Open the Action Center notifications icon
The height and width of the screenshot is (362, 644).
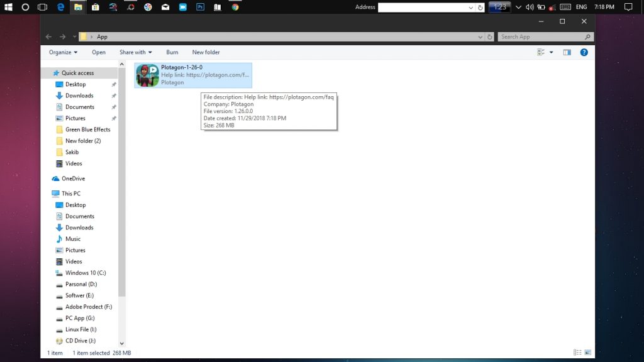pyautogui.click(x=628, y=7)
